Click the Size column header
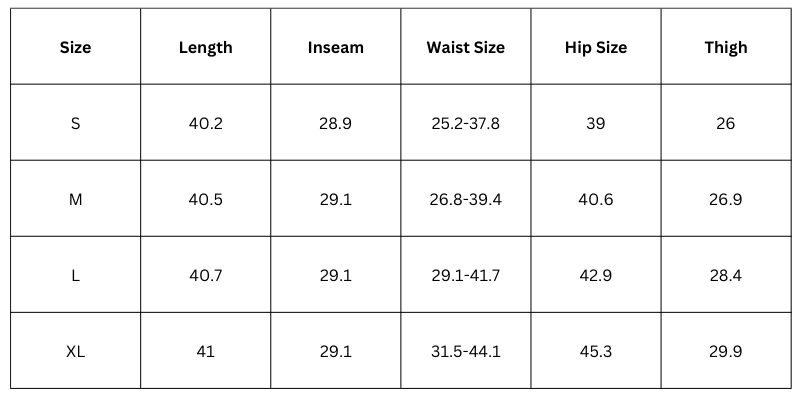Screen dimensions: 800x400 click(75, 47)
